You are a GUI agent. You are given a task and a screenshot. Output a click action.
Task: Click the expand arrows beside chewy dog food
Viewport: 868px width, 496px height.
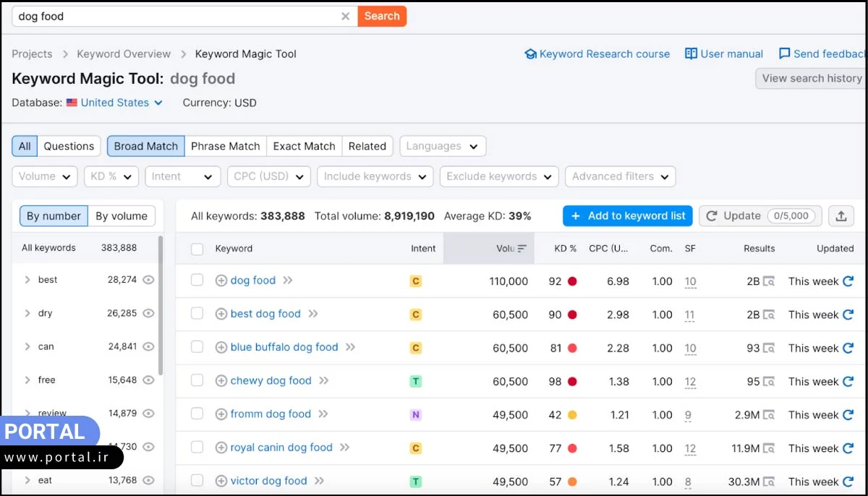(325, 381)
